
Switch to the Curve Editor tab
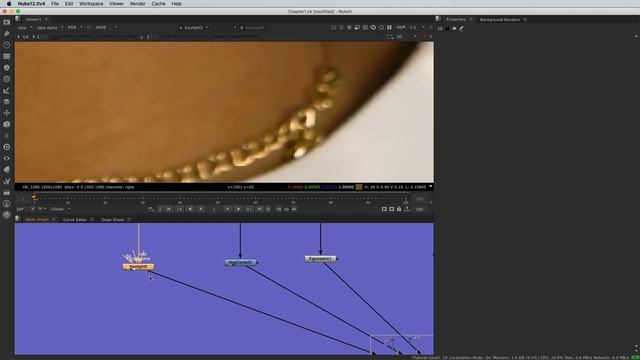point(75,220)
